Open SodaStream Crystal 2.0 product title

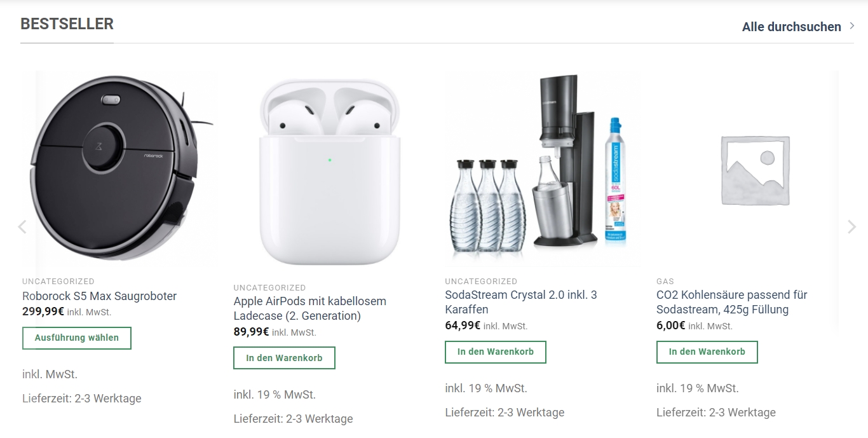(x=521, y=302)
